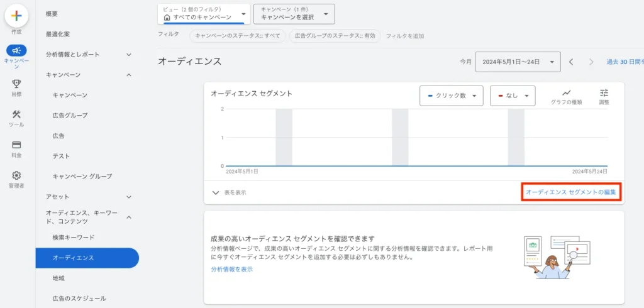Image resolution: width=644 pixels, height=308 pixels.
Task: Click オーディエンス セグメントの編集 link
Action: point(571,192)
